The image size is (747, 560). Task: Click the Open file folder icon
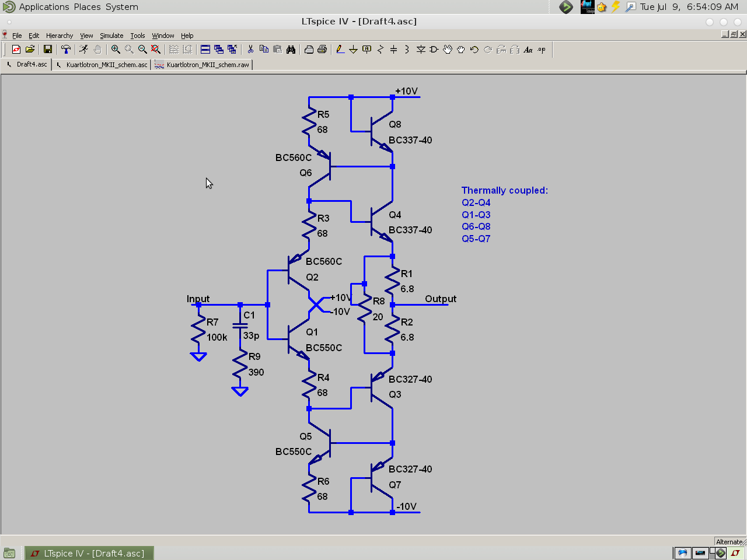click(x=30, y=50)
